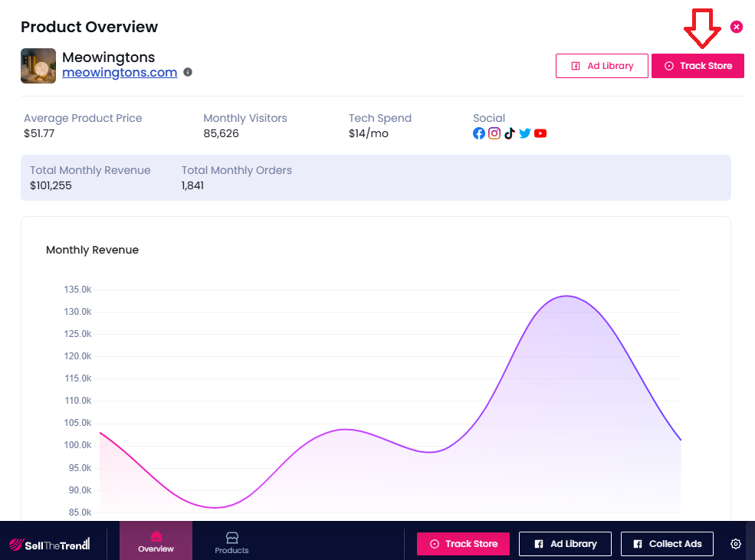Open the meowingtons.com link

120,72
